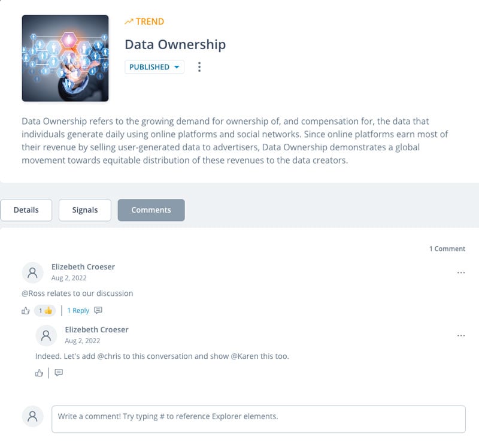Focus the 'Write a comment' input field

258,419
